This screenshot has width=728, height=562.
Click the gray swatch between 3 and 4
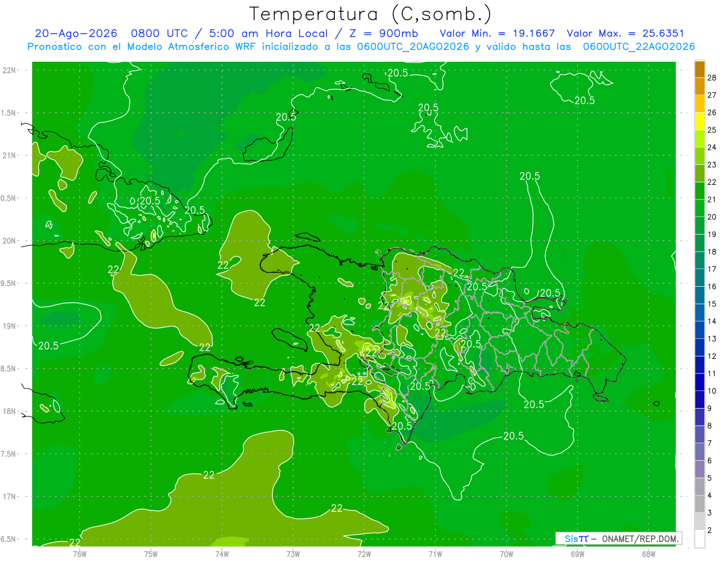[699, 504]
